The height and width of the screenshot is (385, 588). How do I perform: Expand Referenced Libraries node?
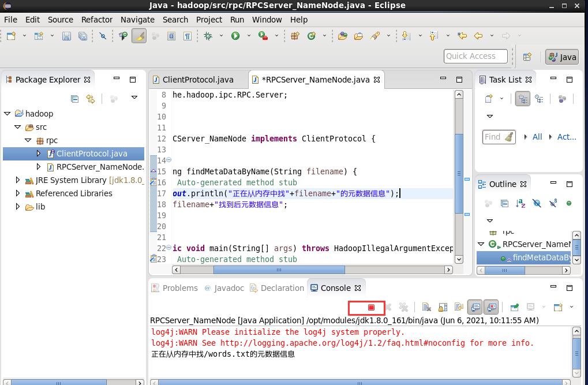pyautogui.click(x=17, y=193)
